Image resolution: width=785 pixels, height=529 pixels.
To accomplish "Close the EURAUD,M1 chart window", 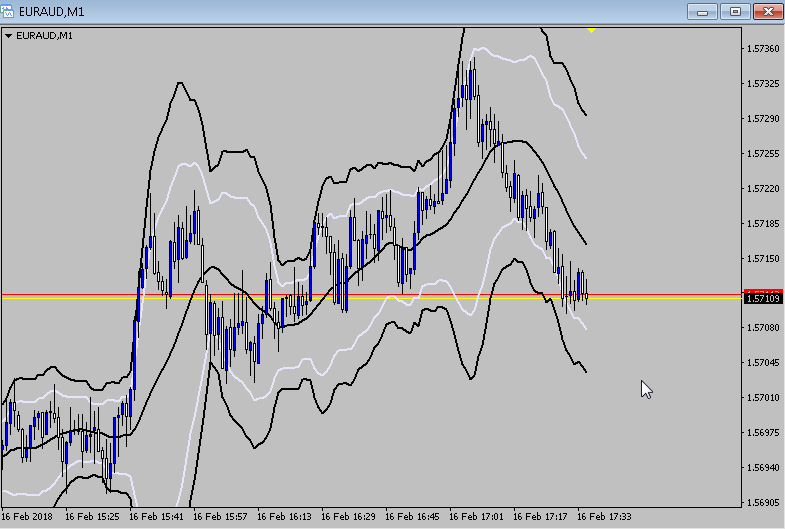I will coord(768,12).
